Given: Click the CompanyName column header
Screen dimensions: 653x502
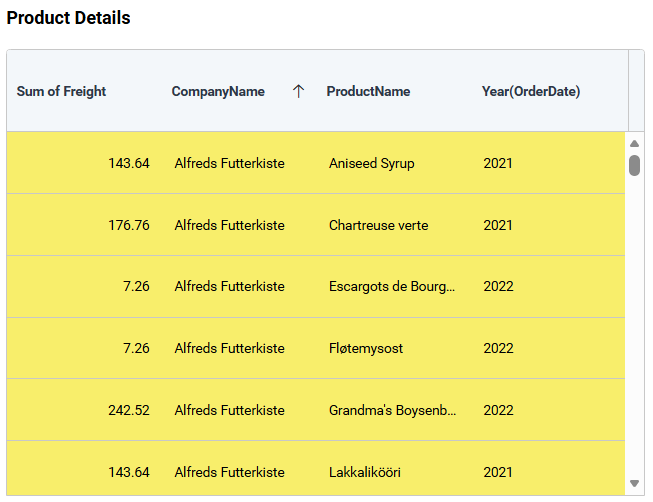Looking at the screenshot, I should coord(218,91).
